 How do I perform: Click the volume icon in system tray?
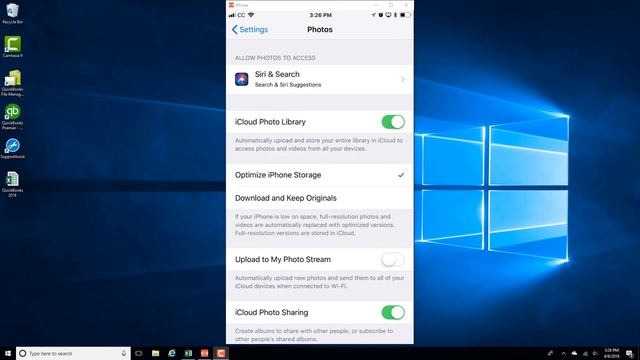(595, 353)
